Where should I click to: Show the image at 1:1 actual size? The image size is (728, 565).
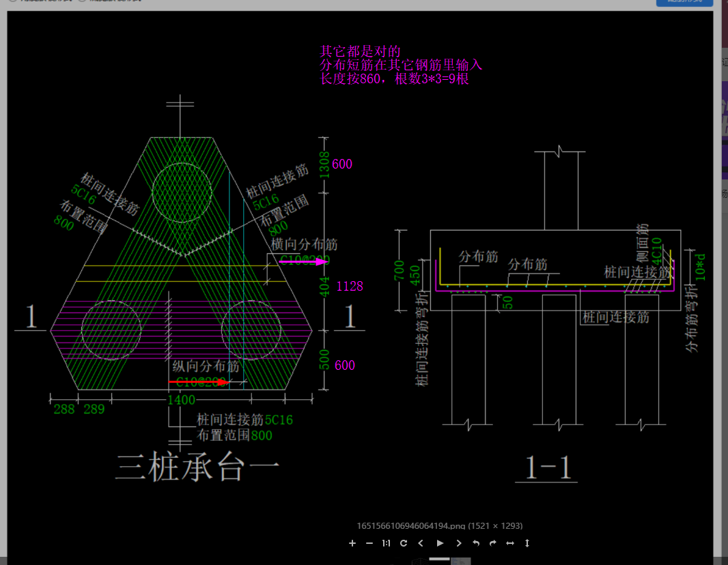coord(386,543)
